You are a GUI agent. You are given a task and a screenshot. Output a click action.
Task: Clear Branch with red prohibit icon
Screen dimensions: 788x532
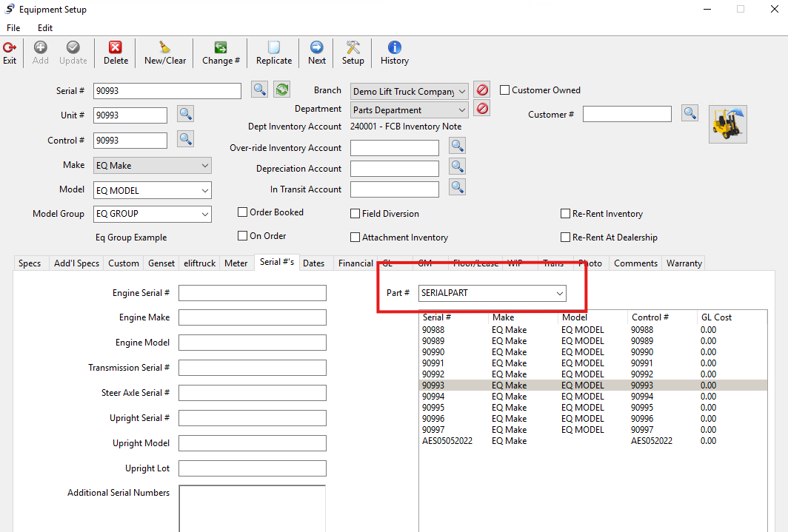point(482,90)
